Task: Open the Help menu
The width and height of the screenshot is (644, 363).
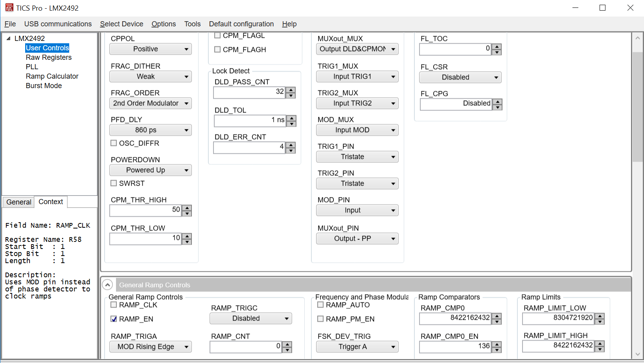Action: coord(289,24)
